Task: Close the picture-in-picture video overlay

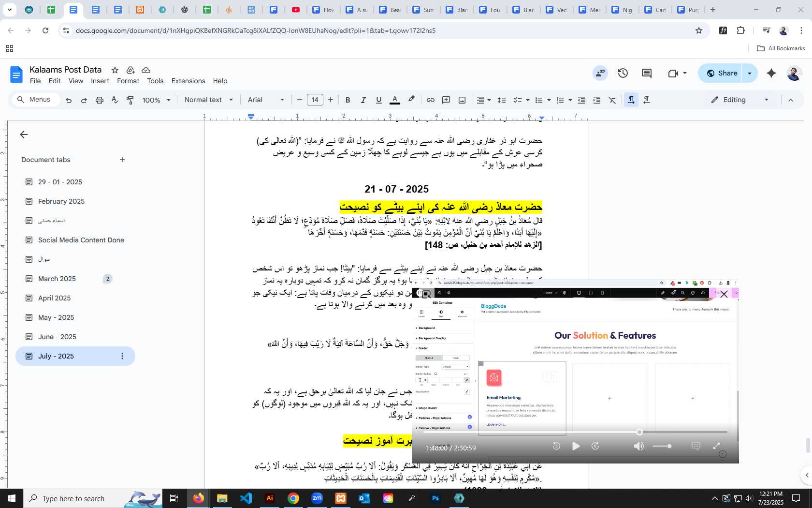Action: (724, 294)
